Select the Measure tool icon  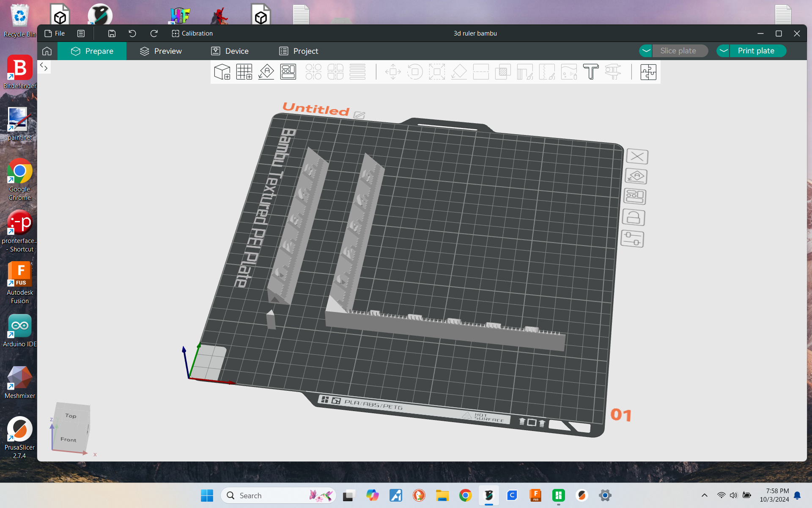tap(613, 72)
